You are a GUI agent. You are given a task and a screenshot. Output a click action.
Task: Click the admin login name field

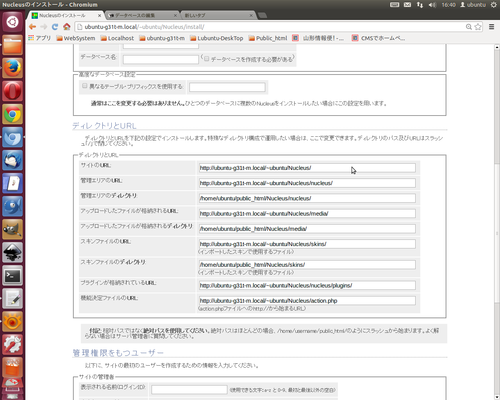coord(189,390)
